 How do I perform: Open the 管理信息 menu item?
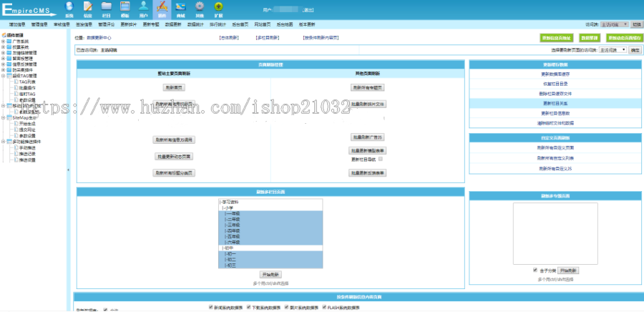[x=39, y=24]
